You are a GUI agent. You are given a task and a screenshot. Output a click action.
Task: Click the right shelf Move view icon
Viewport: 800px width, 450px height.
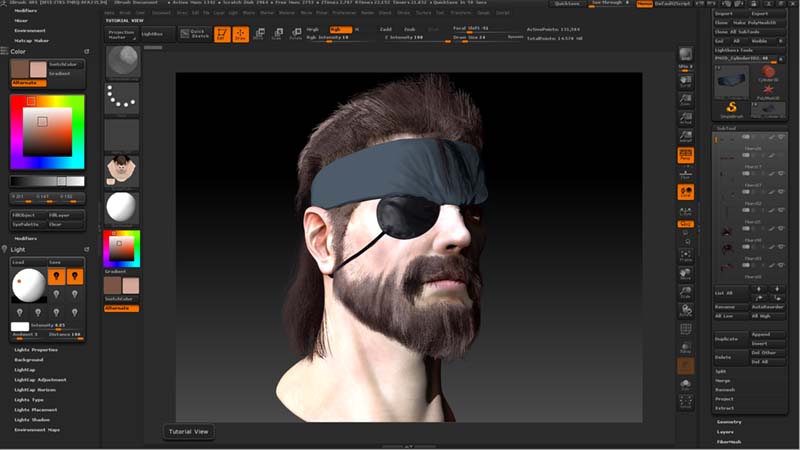[686, 274]
